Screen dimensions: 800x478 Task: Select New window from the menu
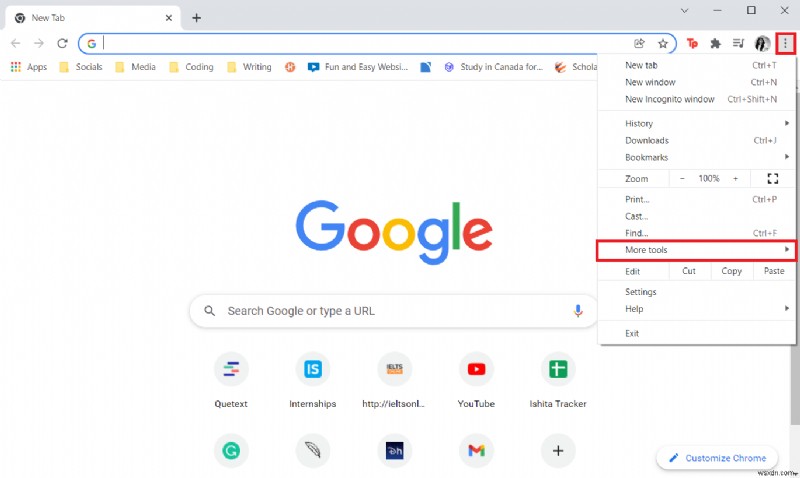point(696,82)
